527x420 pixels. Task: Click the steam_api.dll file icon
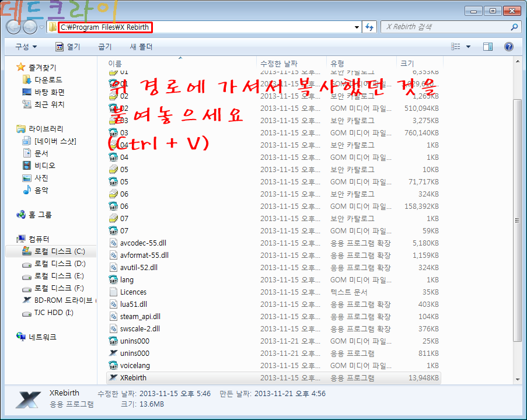[114, 317]
